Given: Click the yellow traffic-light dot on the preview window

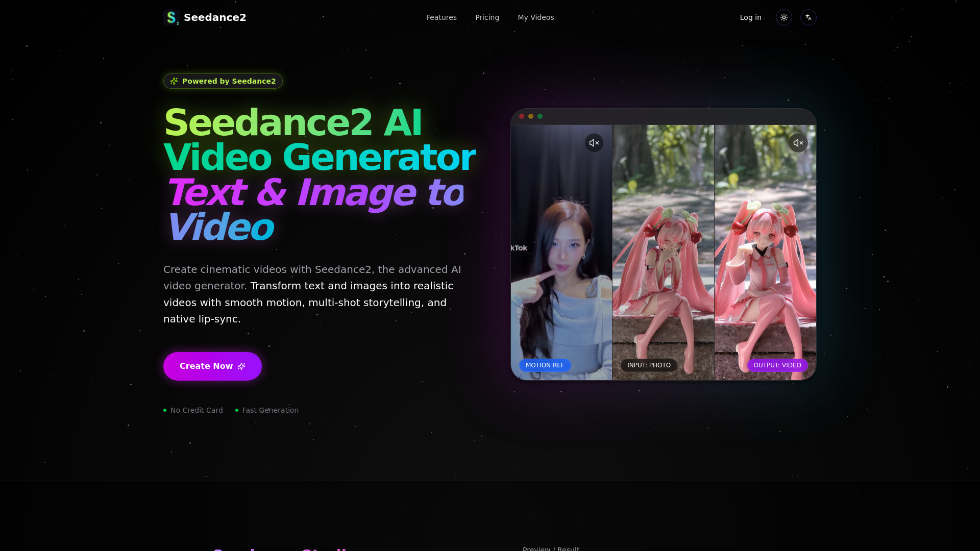Looking at the screenshot, I should [530, 116].
